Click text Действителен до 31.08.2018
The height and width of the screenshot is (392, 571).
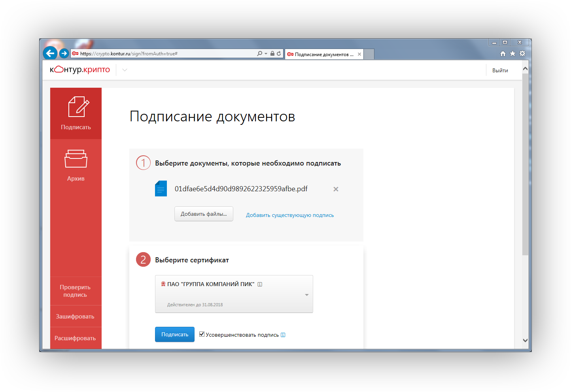pos(195,305)
